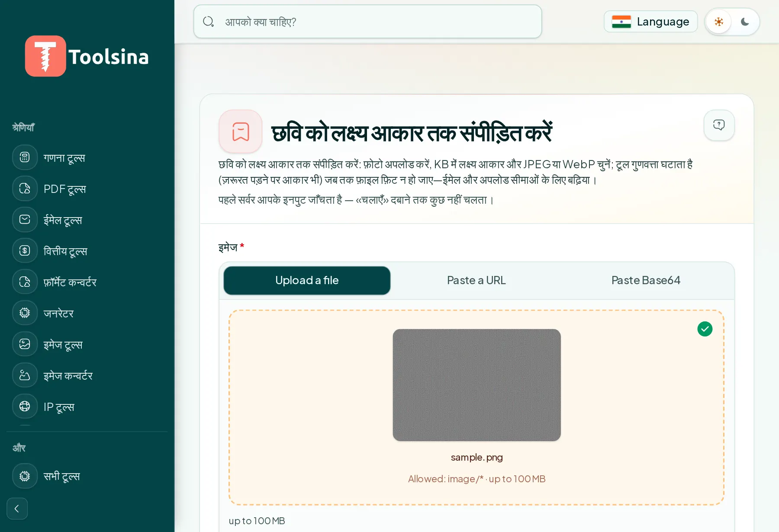Open the इमेज कन्वर्टर icon
Screen dimensions: 779x532
[25, 375]
